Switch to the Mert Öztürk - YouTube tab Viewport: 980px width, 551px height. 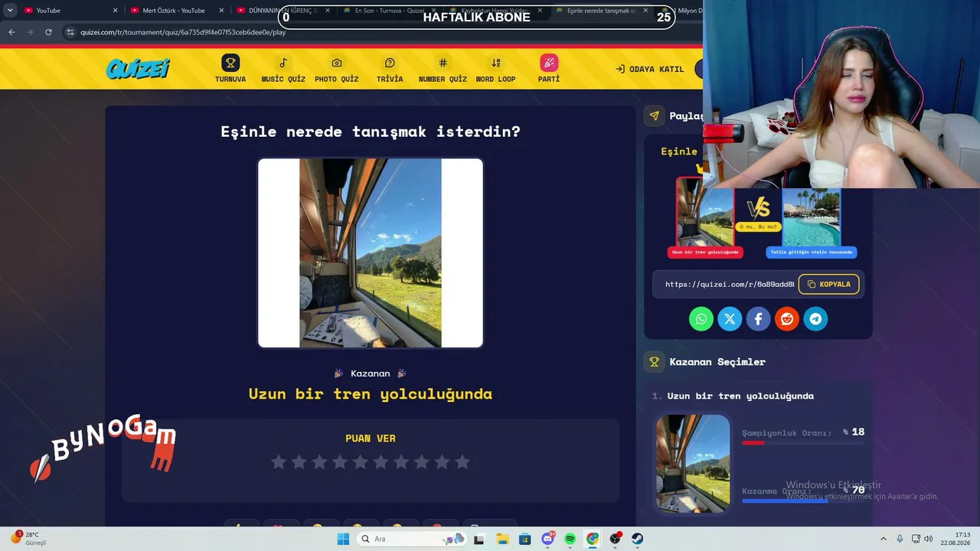coord(176,11)
